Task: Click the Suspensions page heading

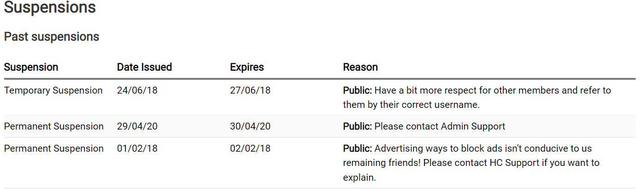Action: (x=50, y=7)
